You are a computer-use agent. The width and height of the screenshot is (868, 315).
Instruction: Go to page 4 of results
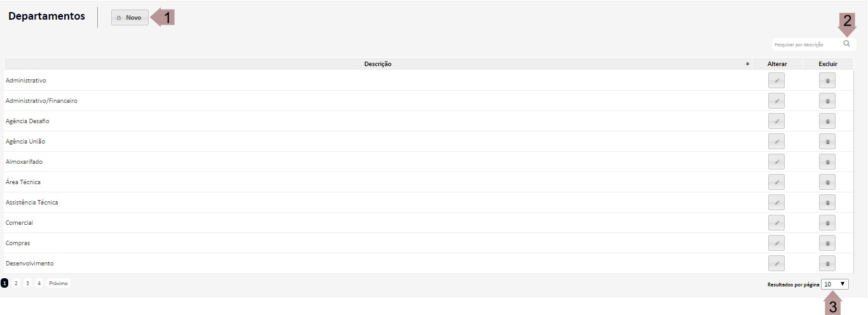39,283
